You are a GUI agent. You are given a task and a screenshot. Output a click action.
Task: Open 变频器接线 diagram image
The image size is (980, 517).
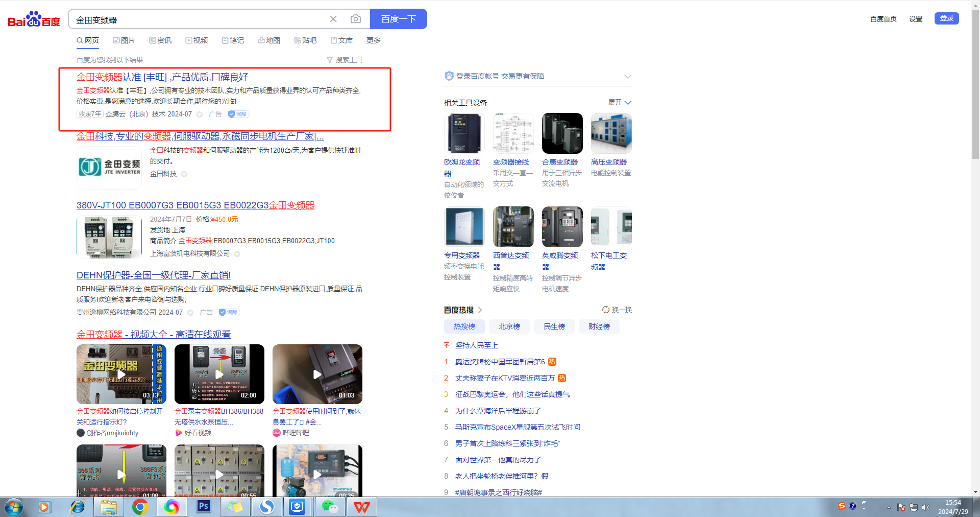point(513,133)
